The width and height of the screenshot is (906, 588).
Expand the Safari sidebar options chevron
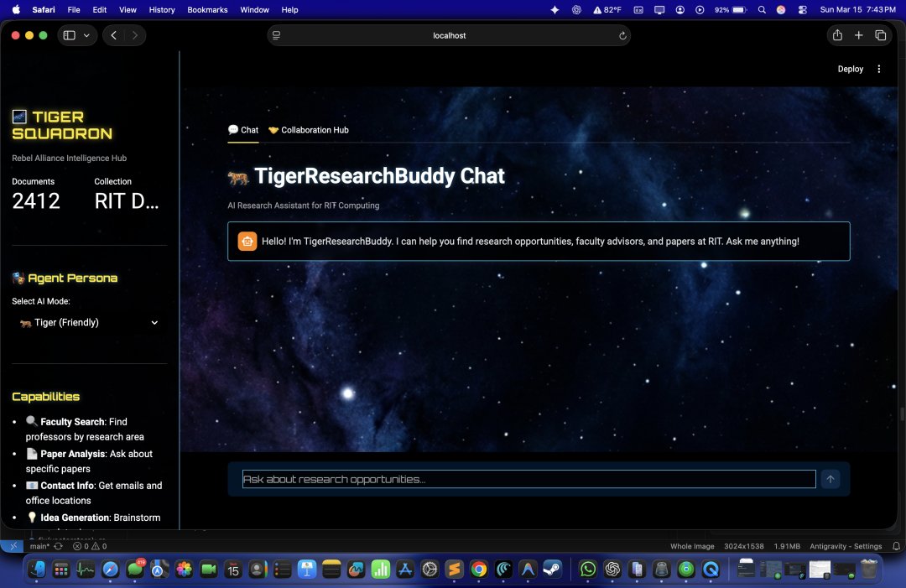[x=86, y=35]
